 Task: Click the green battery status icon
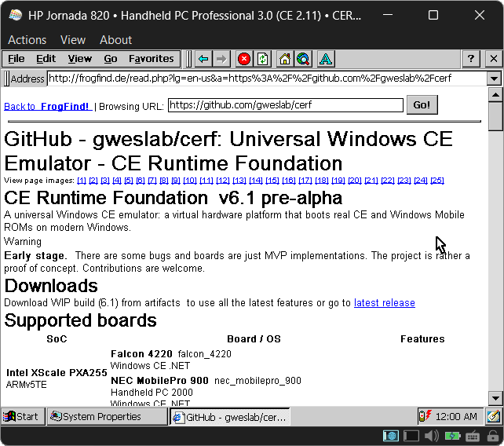click(x=452, y=437)
